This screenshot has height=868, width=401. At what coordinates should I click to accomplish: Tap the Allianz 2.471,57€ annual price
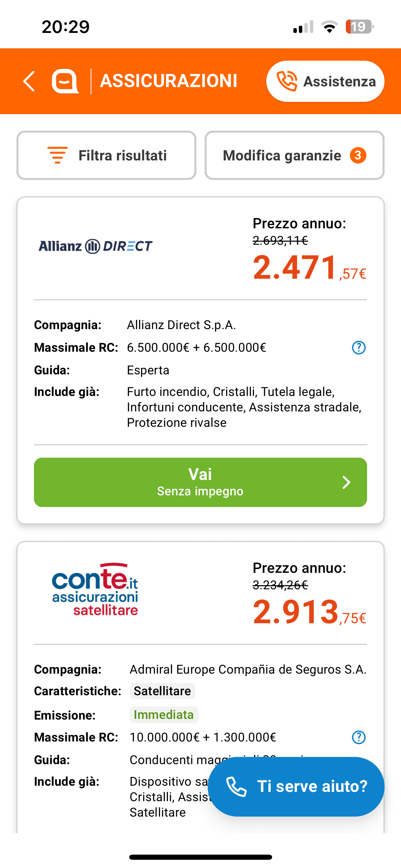point(309,267)
